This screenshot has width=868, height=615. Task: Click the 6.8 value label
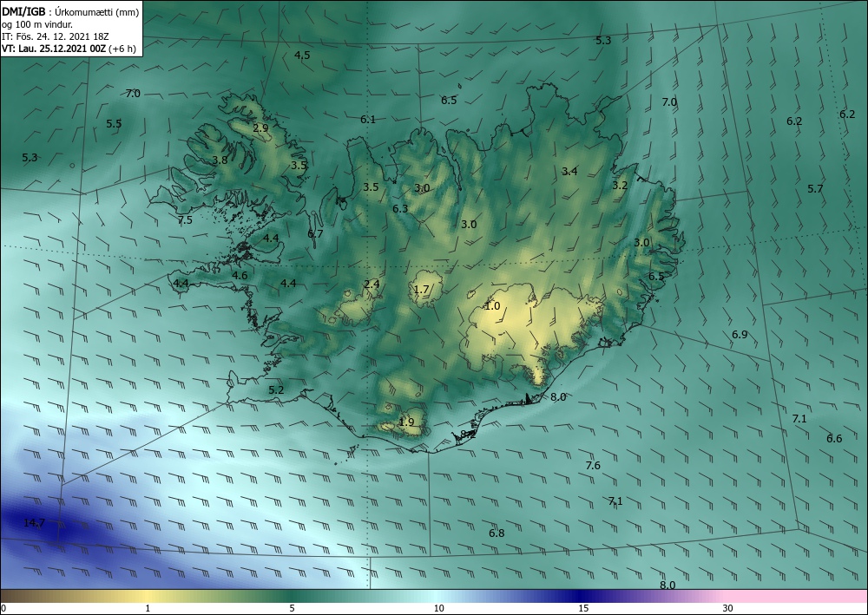[x=496, y=533]
